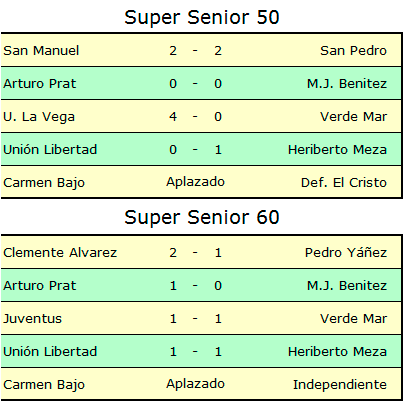Viewport: 403px width, 401px height.
Task: Click score 4 of U. La Vega
Action: [173, 117]
